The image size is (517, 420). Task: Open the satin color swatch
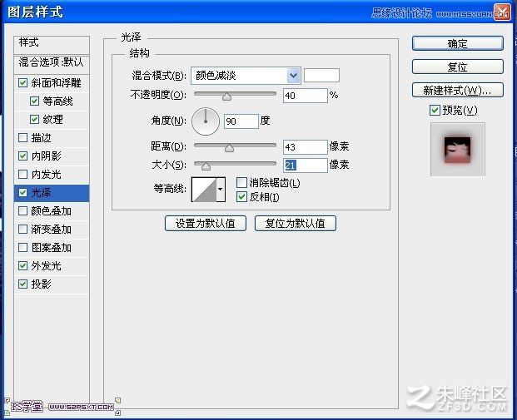(321, 75)
